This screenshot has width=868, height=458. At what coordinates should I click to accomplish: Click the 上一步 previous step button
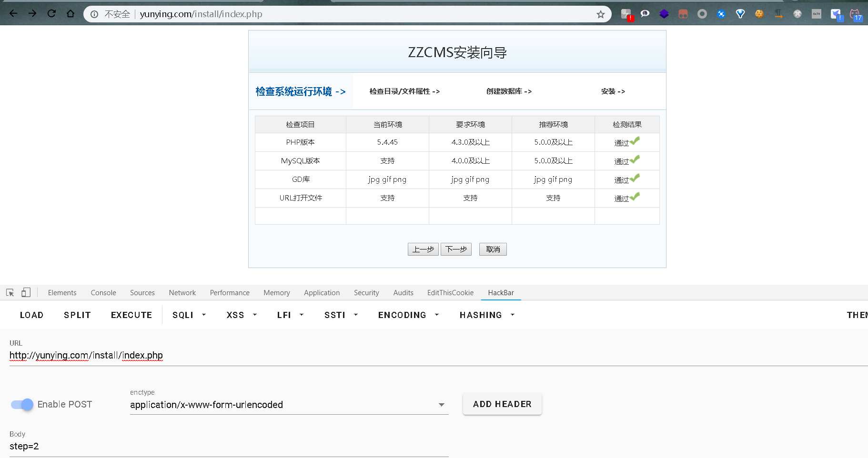click(423, 249)
